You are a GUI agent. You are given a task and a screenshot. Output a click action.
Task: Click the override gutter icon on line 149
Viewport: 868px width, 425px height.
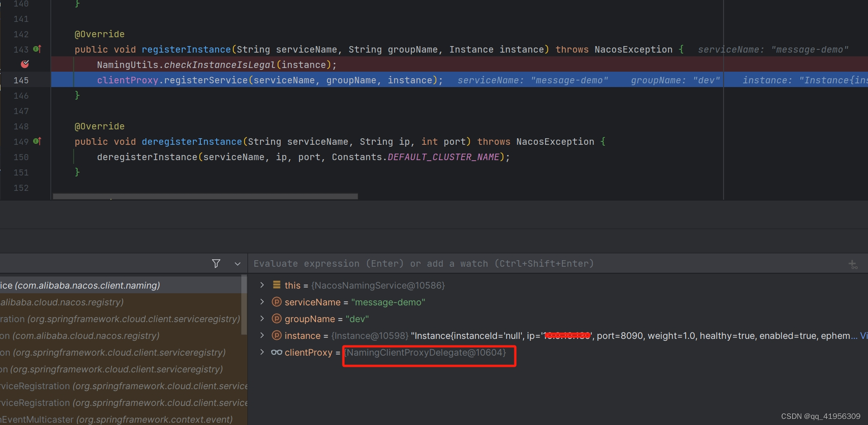[37, 141]
